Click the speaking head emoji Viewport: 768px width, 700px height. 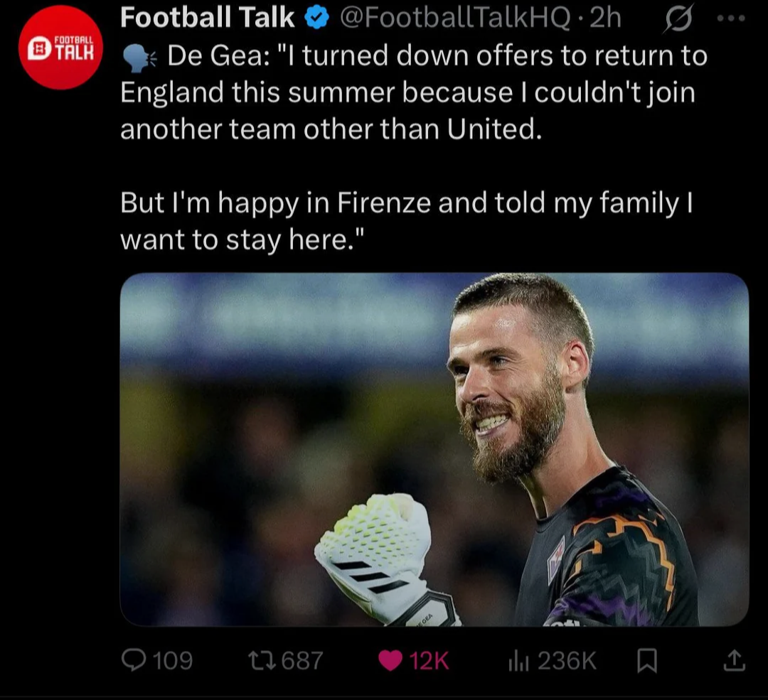pos(139,57)
